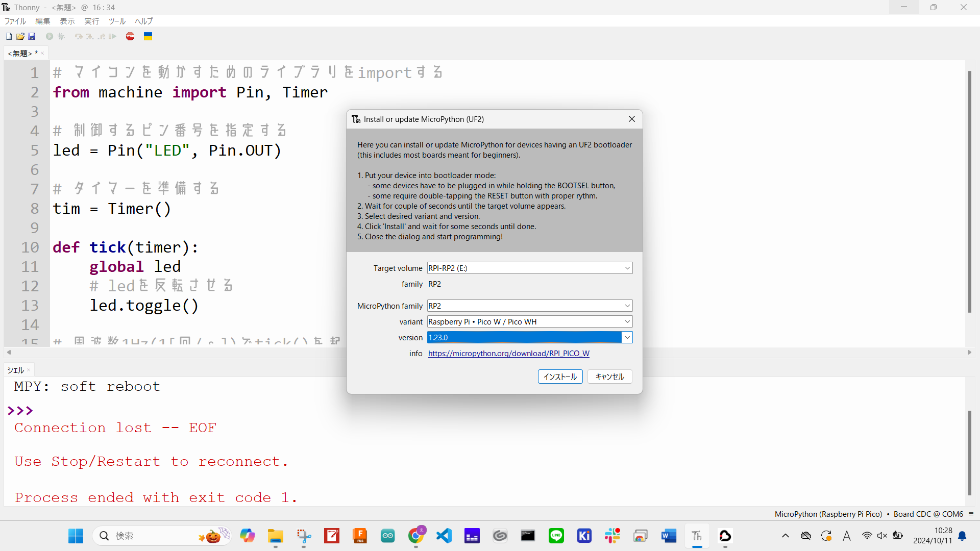Click the New file toolbar icon
Image resolution: width=980 pixels, height=551 pixels.
9,36
